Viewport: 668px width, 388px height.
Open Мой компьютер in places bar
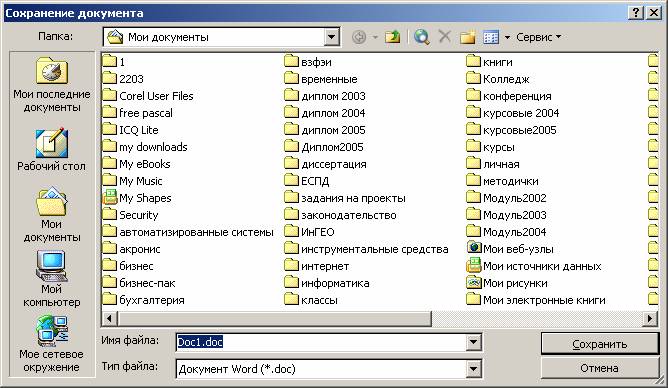tap(52, 279)
